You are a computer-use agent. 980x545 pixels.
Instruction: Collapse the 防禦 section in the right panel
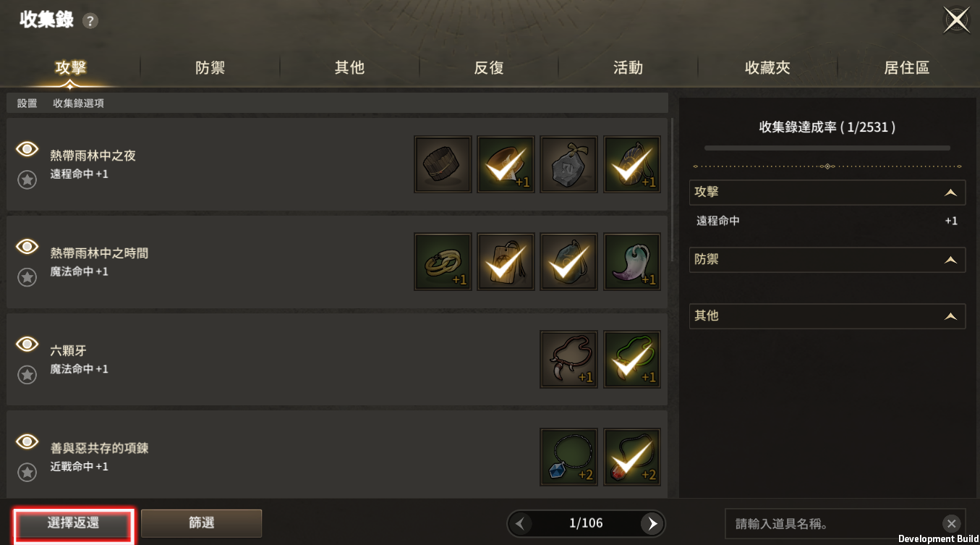coord(951,259)
